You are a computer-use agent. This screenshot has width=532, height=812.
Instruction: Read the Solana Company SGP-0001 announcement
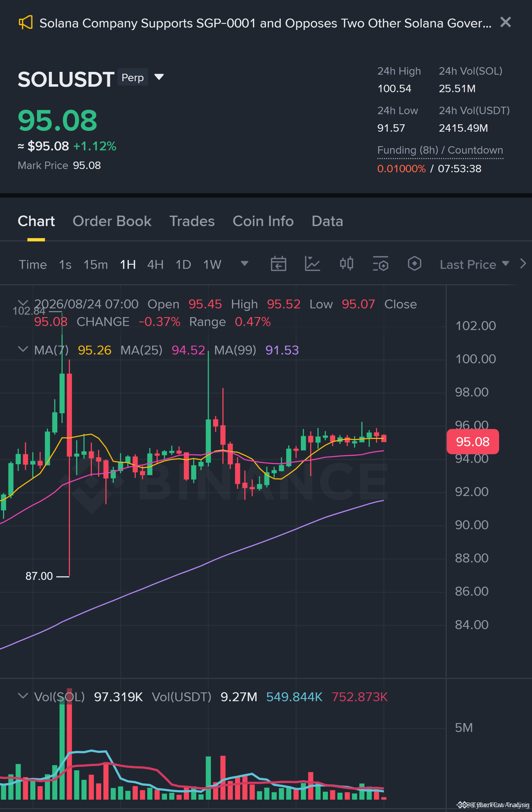pos(265,23)
